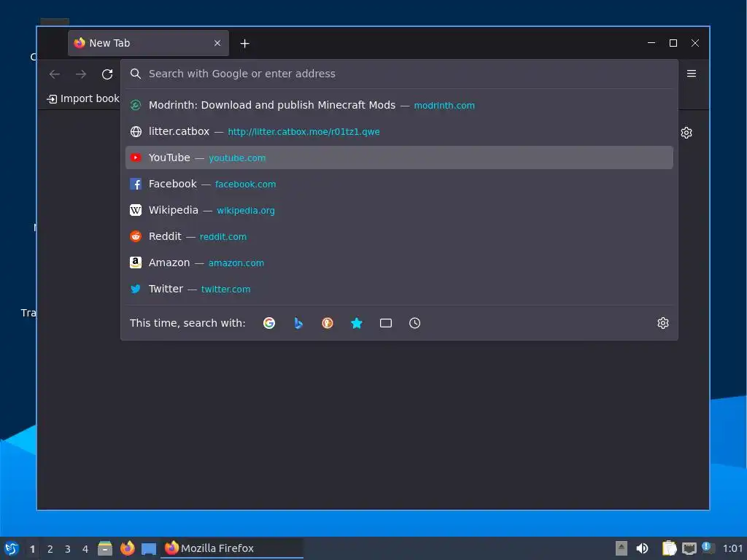Choose the YouTube suggestion
747x560 pixels.
399,157
